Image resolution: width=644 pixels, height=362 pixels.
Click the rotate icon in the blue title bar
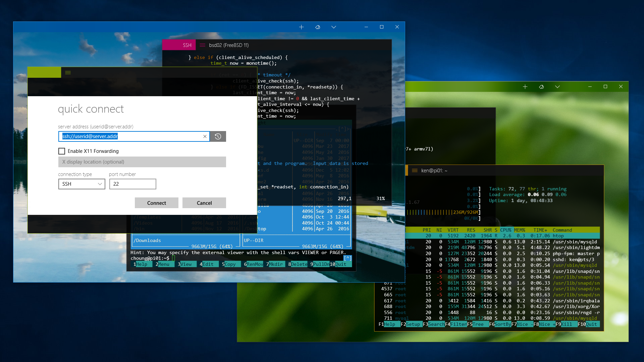317,27
